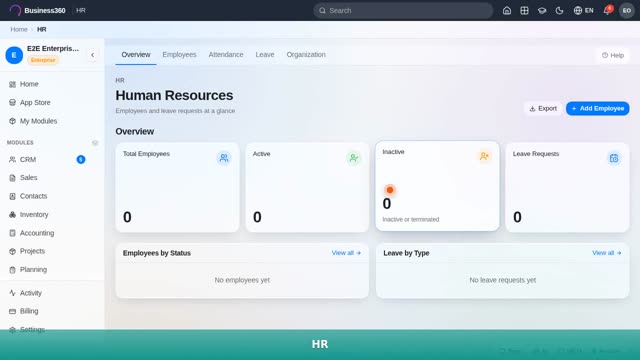Switch to the Leave tab
The height and width of the screenshot is (360, 640).
point(265,55)
